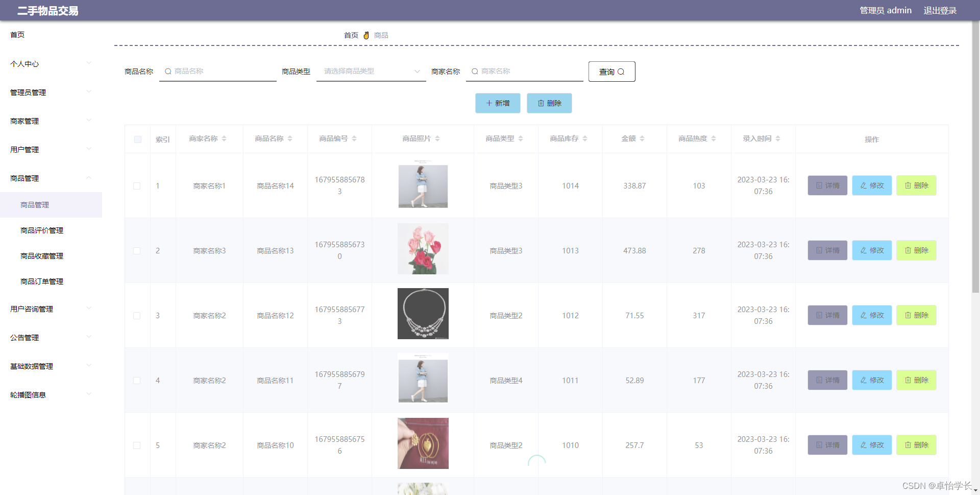Check the row checkbox for 商品名称10
The image size is (980, 495).
[137, 445]
